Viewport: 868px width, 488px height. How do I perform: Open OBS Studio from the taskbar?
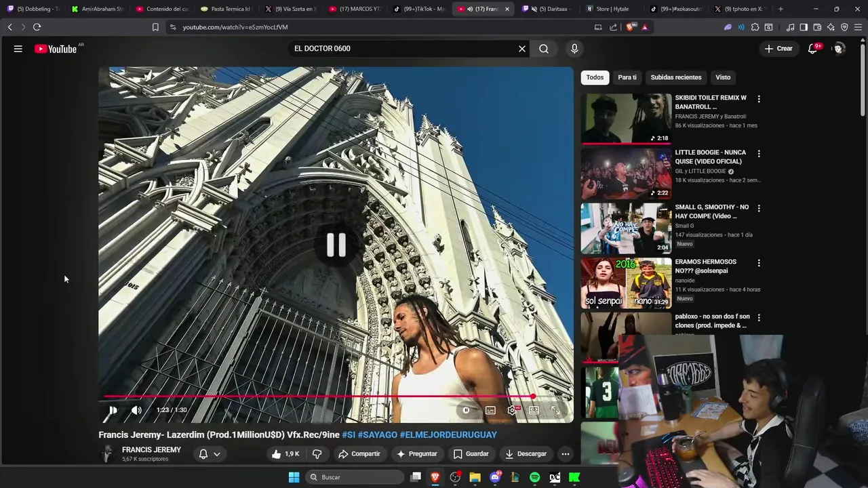coord(455,477)
